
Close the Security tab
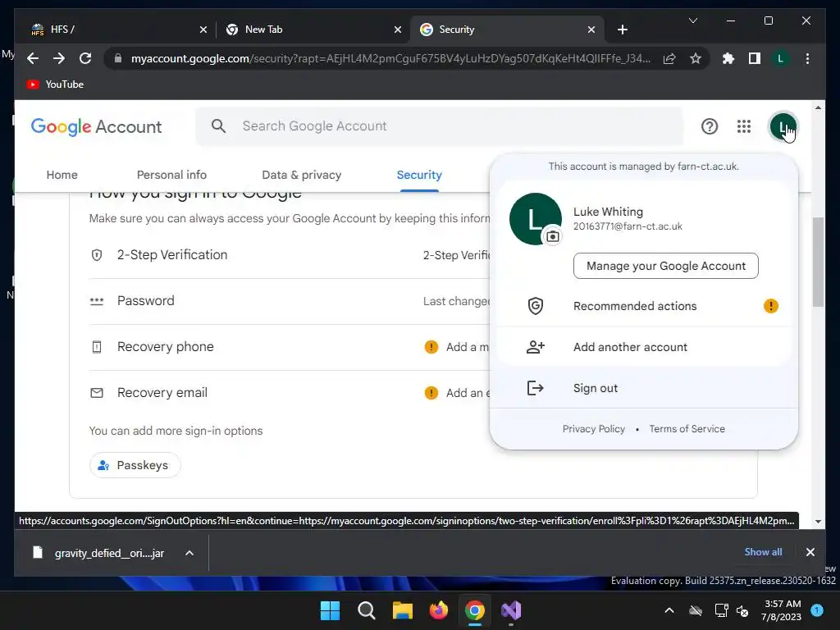tap(591, 30)
